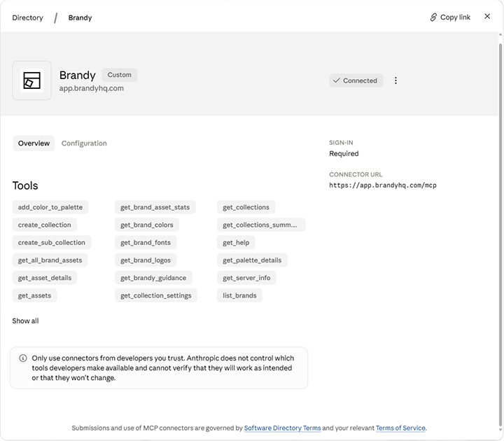The image size is (504, 441).
Task: Select the list_brands tool chip
Action: click(239, 295)
